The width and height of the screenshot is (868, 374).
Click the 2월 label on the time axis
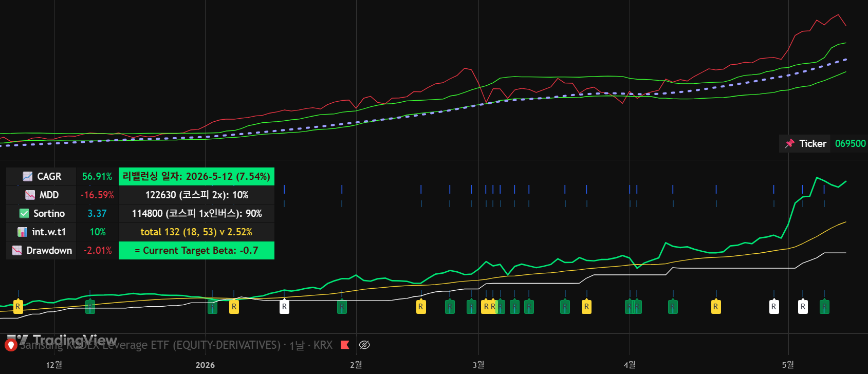coord(356,365)
